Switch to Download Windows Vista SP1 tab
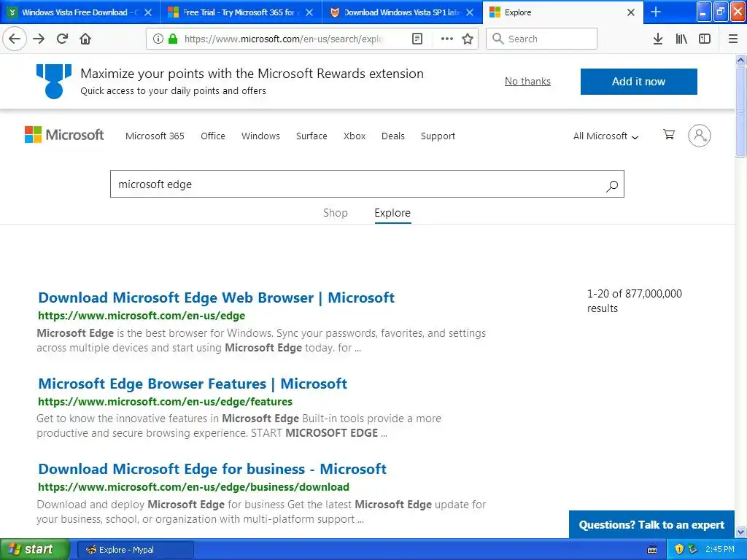The image size is (747, 560). point(402,12)
